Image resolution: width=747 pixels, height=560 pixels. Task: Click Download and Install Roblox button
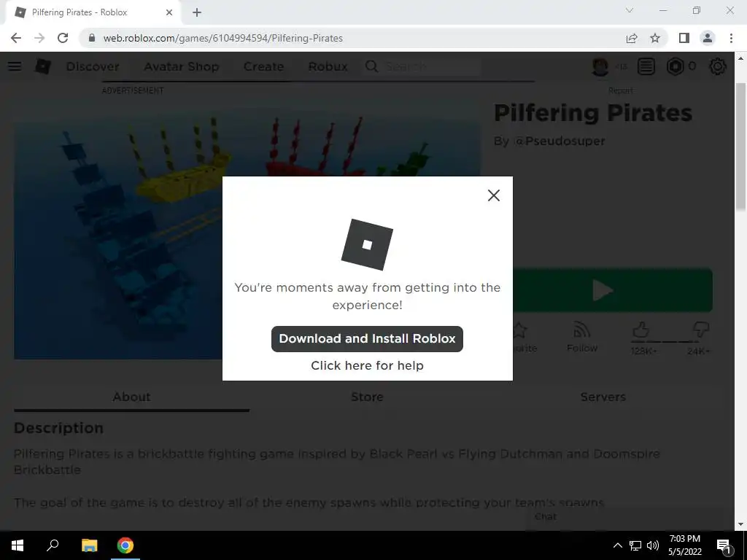(x=367, y=338)
